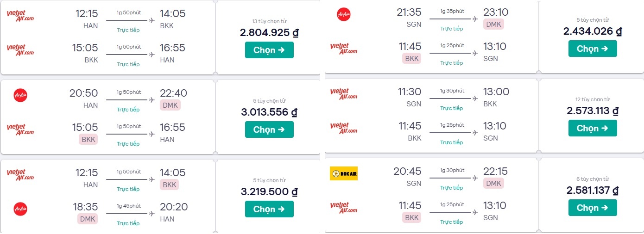The width and height of the screenshot is (644, 234).
Task: Click Chọn button for 2.804.925 đ fare
Action: pyautogui.click(x=269, y=50)
